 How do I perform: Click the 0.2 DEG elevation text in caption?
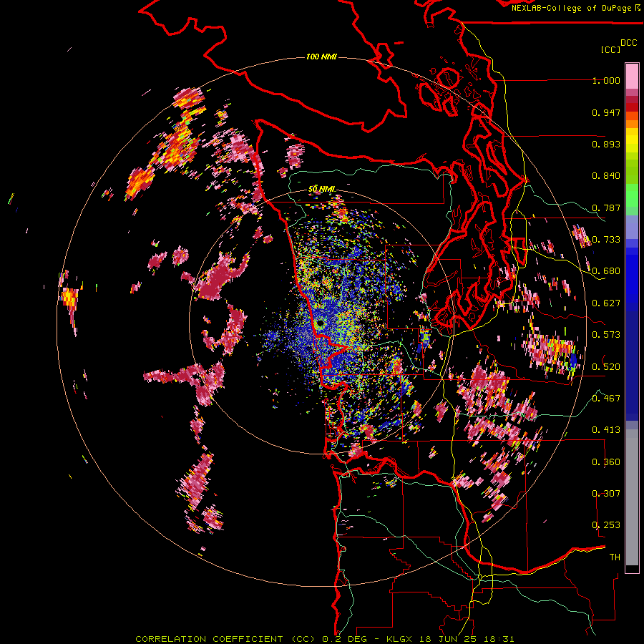tap(345, 639)
